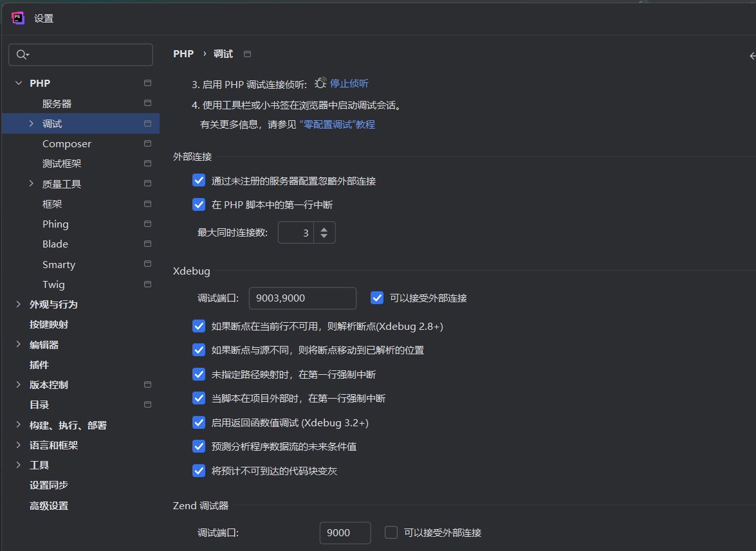
Task: Enable Zend 可以接受外部连接 checkbox
Action: coord(391,532)
